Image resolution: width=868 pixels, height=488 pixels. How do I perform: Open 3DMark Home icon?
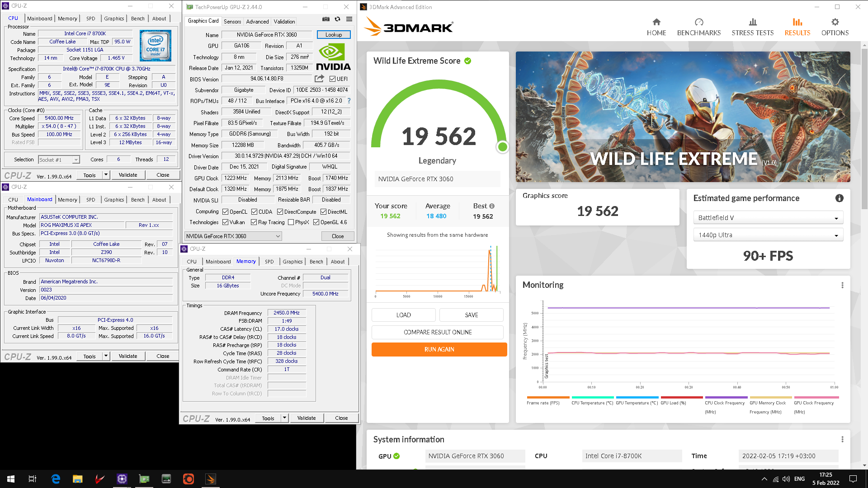[656, 22]
